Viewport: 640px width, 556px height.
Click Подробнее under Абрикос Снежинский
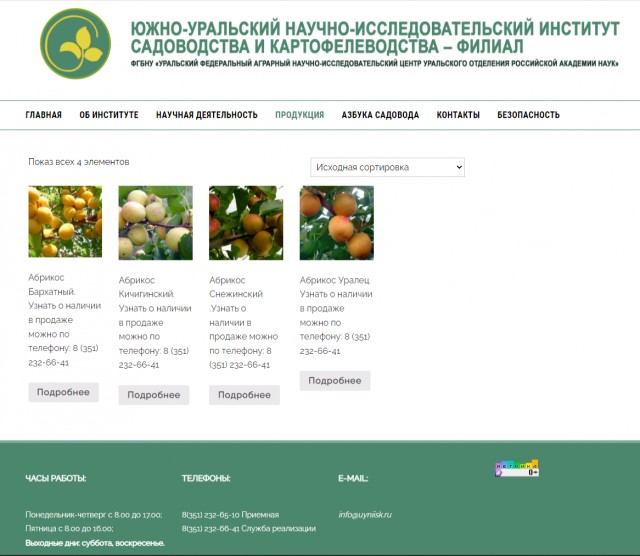coord(244,395)
